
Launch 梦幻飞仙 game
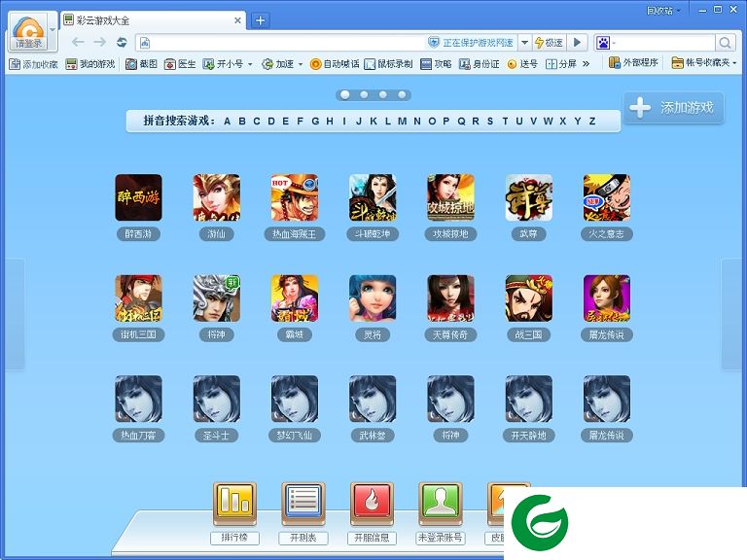click(x=295, y=399)
